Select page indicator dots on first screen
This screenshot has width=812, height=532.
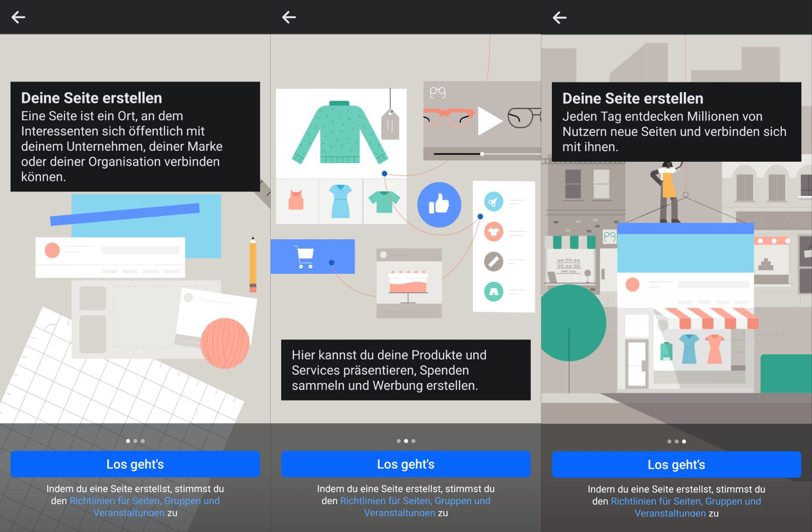[135, 441]
